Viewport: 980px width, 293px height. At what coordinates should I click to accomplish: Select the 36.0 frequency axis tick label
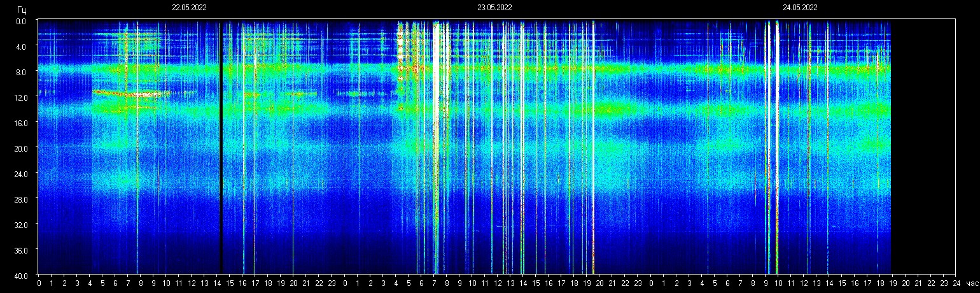[x=22, y=250]
